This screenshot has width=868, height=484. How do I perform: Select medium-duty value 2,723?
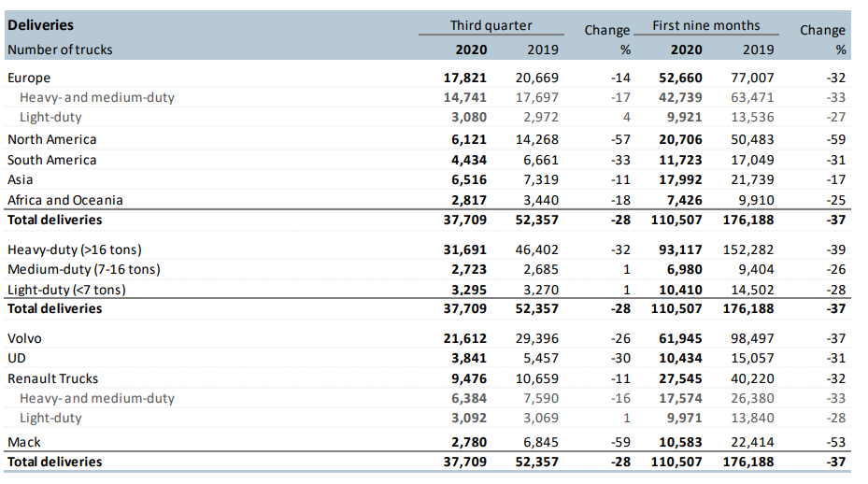[469, 270]
